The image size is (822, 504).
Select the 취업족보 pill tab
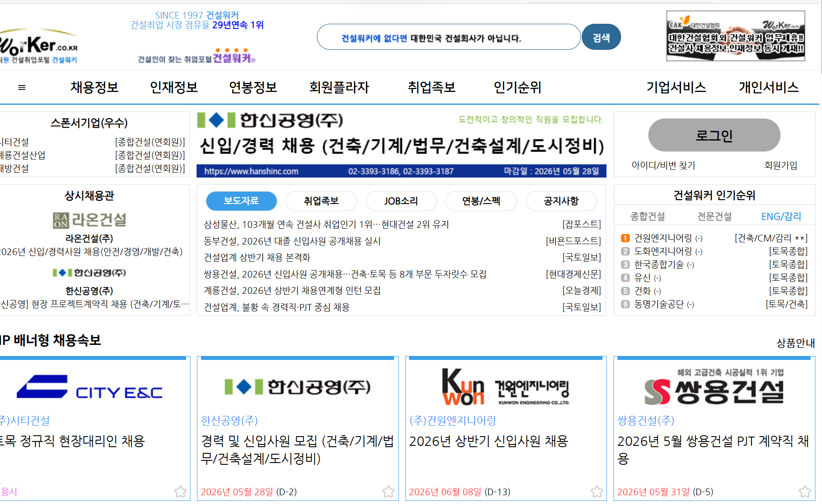point(321,201)
